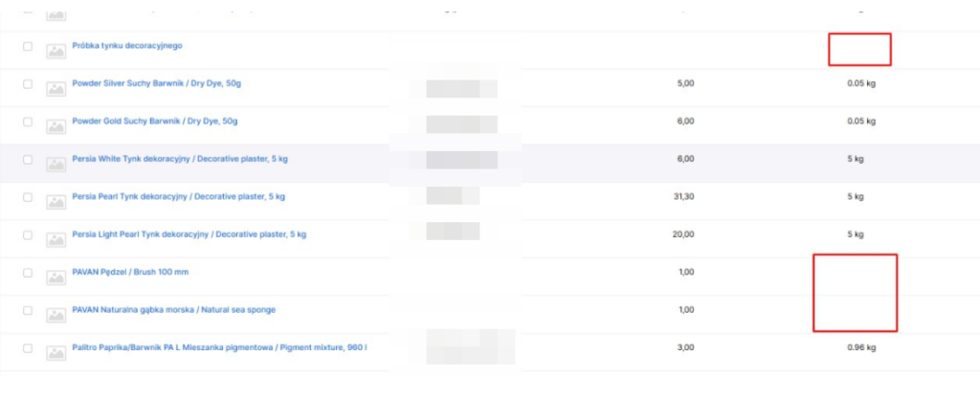Open image placeholder of Powder Gold product
Viewport: 980px width, 400px height.
click(56, 123)
